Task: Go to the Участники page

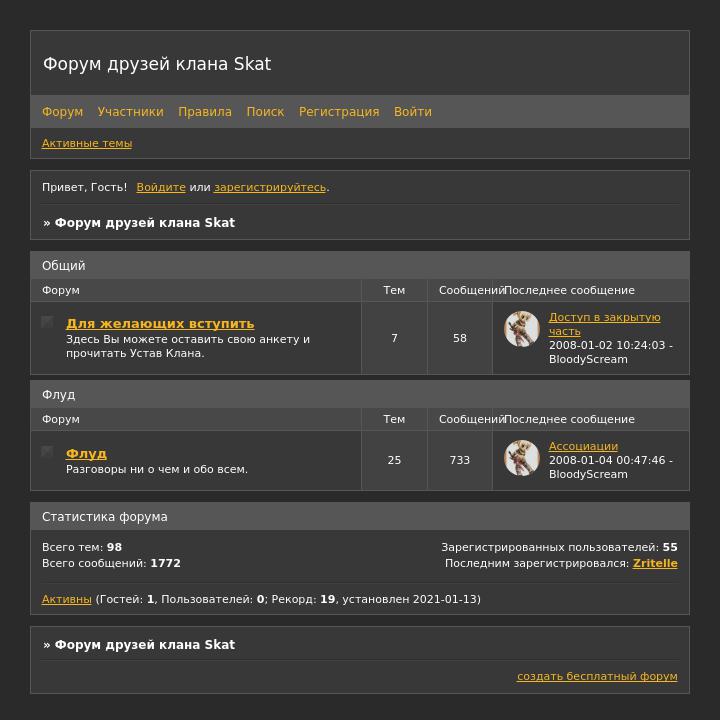Action: click(130, 112)
